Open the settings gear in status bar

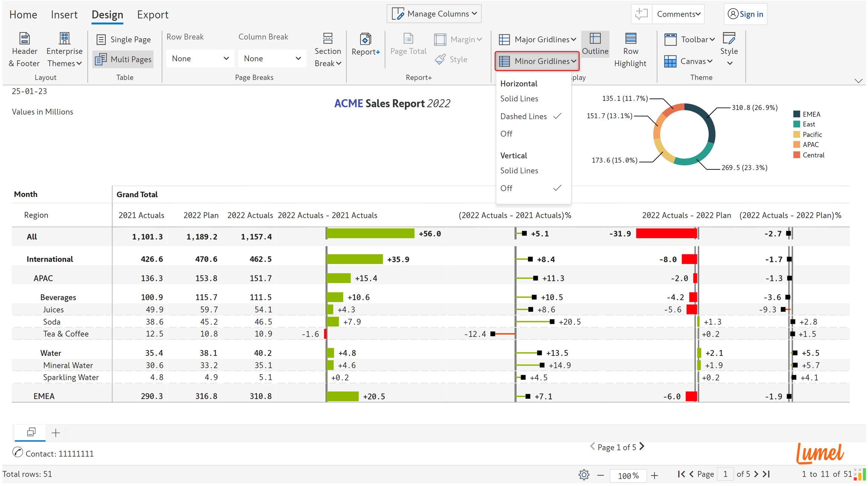[x=584, y=475]
